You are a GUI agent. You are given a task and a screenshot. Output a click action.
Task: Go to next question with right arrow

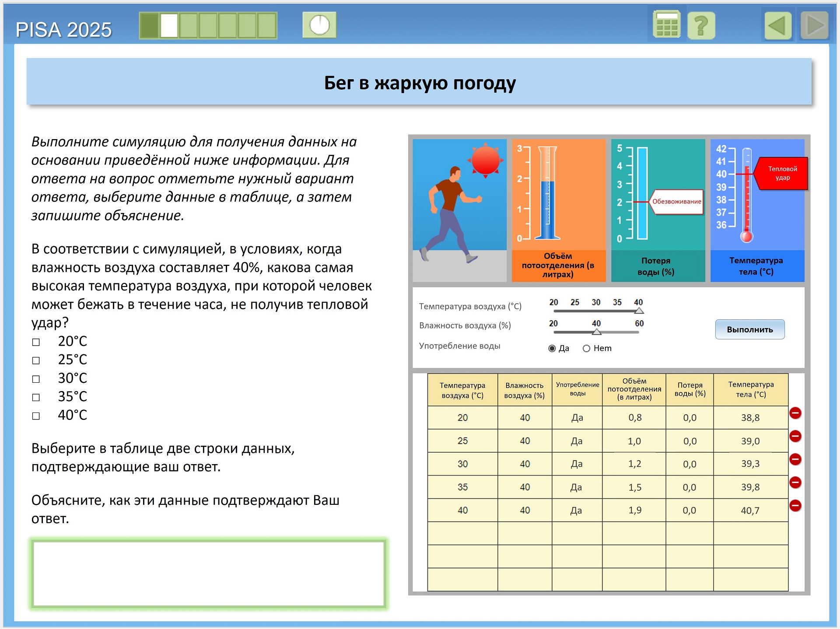click(814, 25)
